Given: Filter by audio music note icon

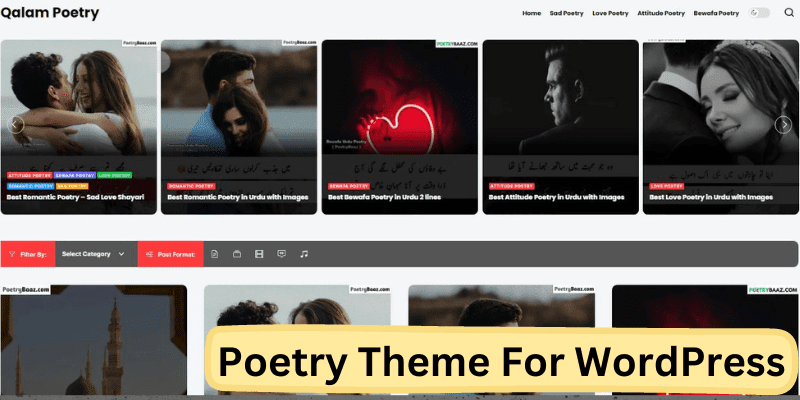Looking at the screenshot, I should 304,254.
